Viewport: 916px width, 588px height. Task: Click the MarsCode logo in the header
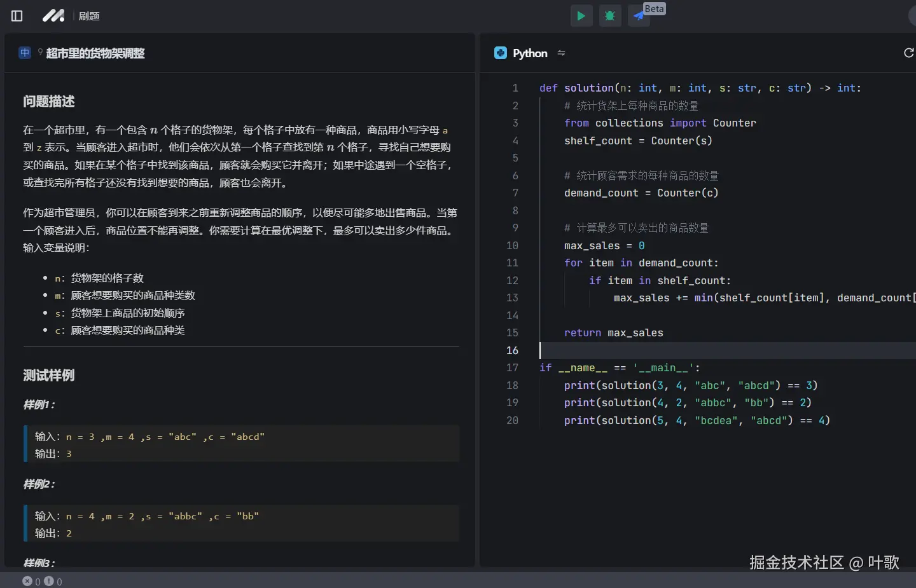click(x=53, y=15)
